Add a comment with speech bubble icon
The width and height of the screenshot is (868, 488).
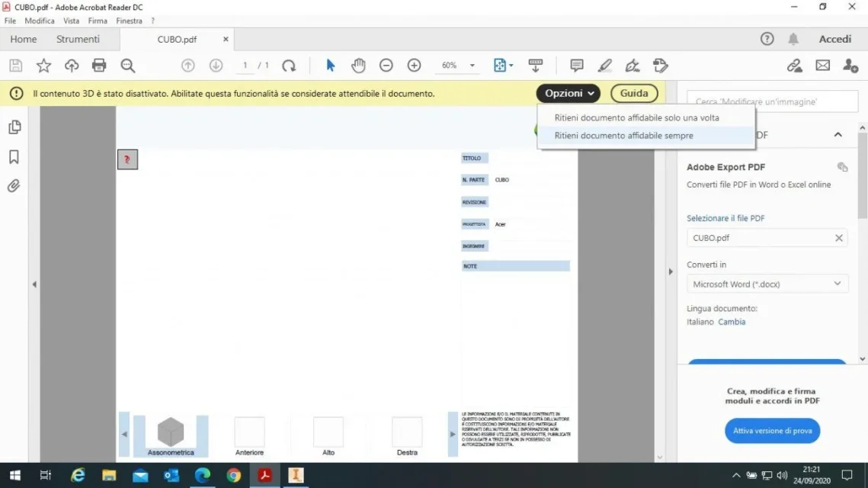pyautogui.click(x=577, y=66)
